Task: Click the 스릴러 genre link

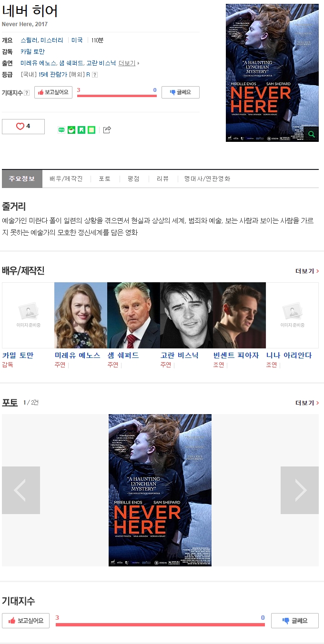Action: pyautogui.click(x=29, y=40)
